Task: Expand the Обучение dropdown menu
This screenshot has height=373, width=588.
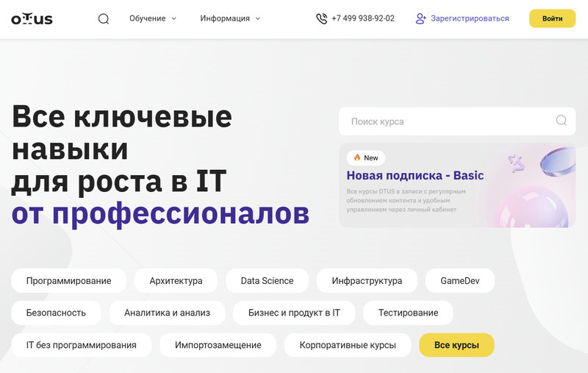Action: [x=153, y=19]
